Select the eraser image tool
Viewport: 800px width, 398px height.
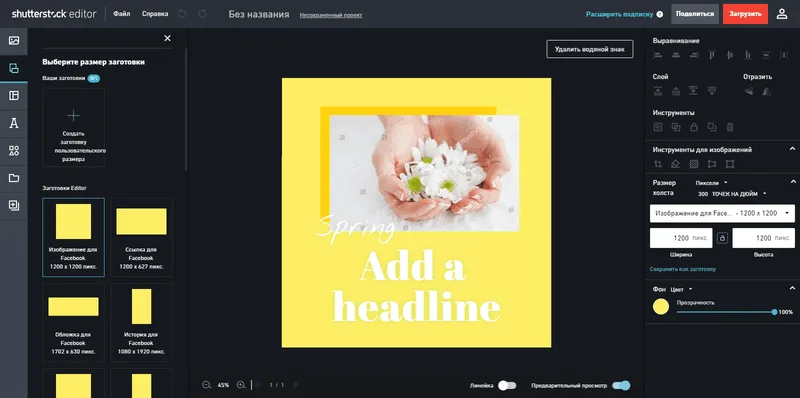(676, 164)
